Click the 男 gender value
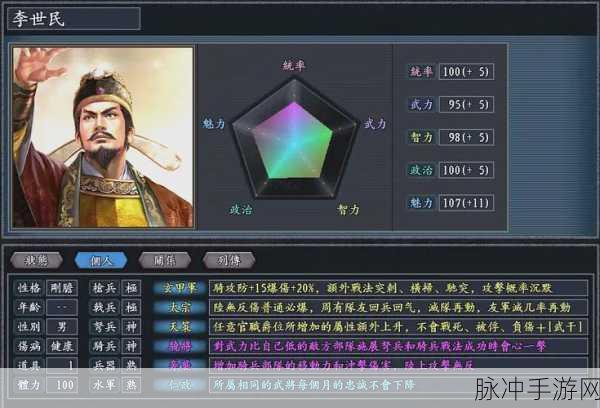The width and height of the screenshot is (600, 408). pyautogui.click(x=62, y=326)
